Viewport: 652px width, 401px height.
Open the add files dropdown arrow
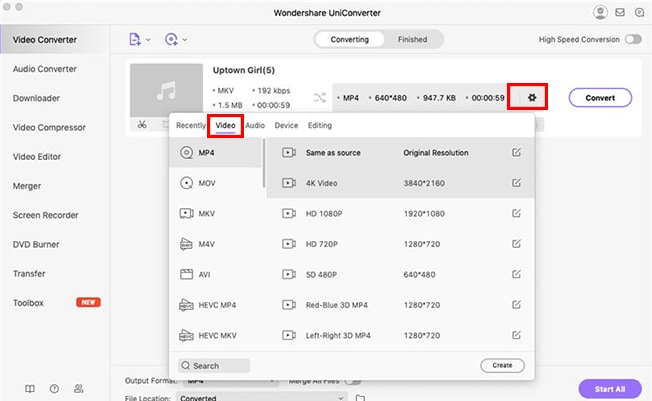148,40
